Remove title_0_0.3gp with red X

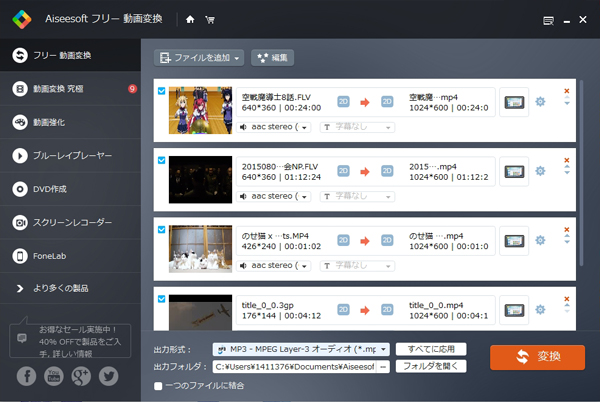pyautogui.click(x=567, y=298)
